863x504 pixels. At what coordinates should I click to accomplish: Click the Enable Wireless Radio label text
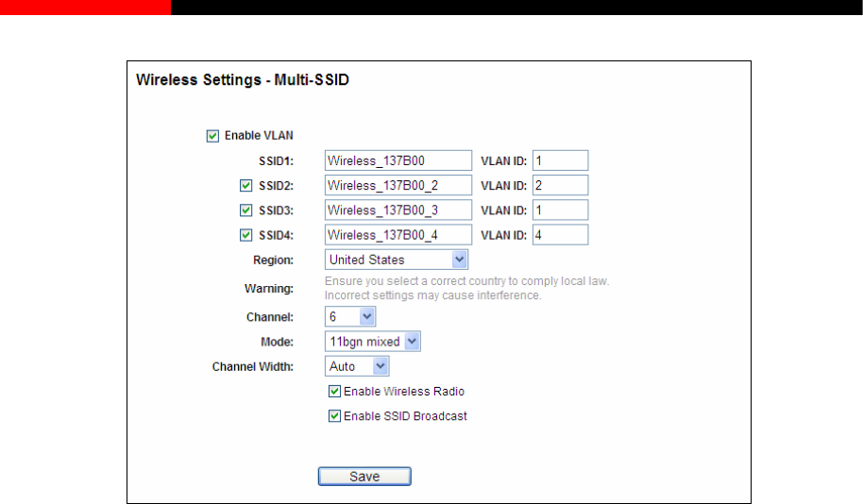pyautogui.click(x=404, y=391)
